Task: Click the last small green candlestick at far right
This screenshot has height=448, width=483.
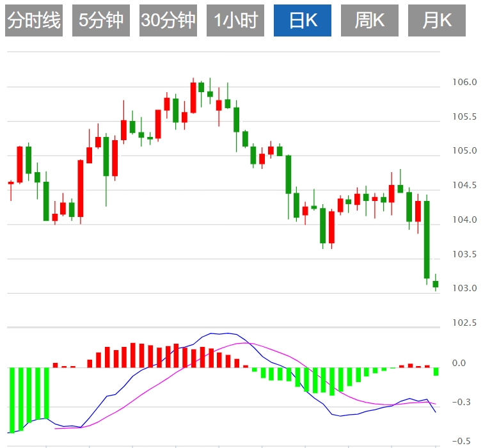Action: click(x=436, y=284)
